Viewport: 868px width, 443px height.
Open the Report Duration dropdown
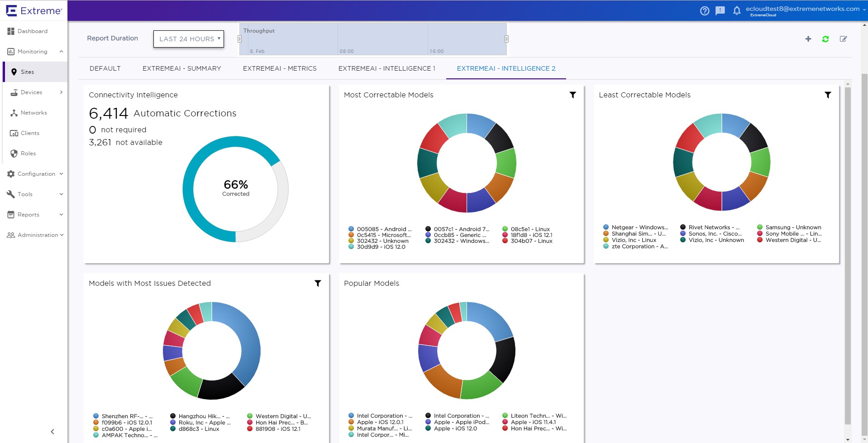(x=189, y=39)
